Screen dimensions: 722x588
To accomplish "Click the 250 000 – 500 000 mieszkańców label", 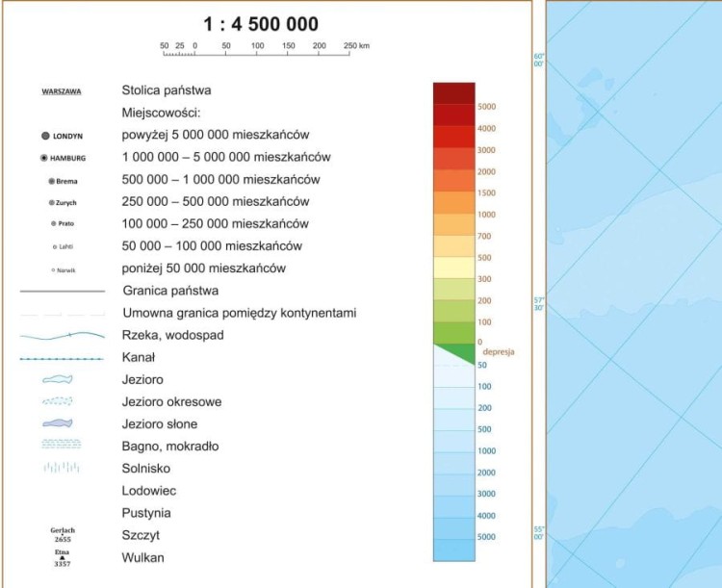I will [x=216, y=202].
